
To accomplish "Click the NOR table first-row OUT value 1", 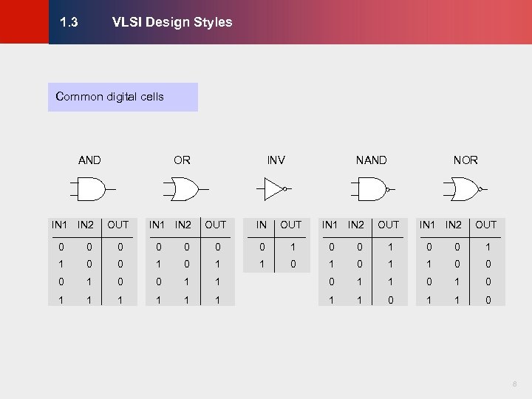I will pos(488,247).
